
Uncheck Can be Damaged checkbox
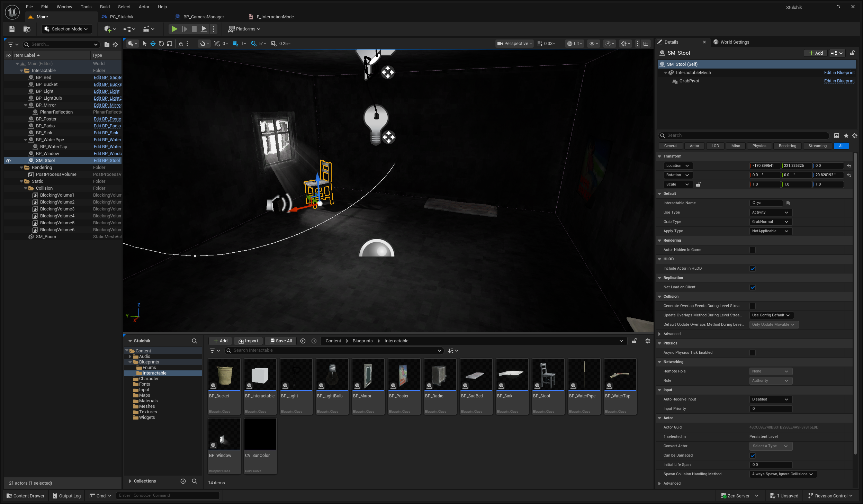pyautogui.click(x=753, y=456)
